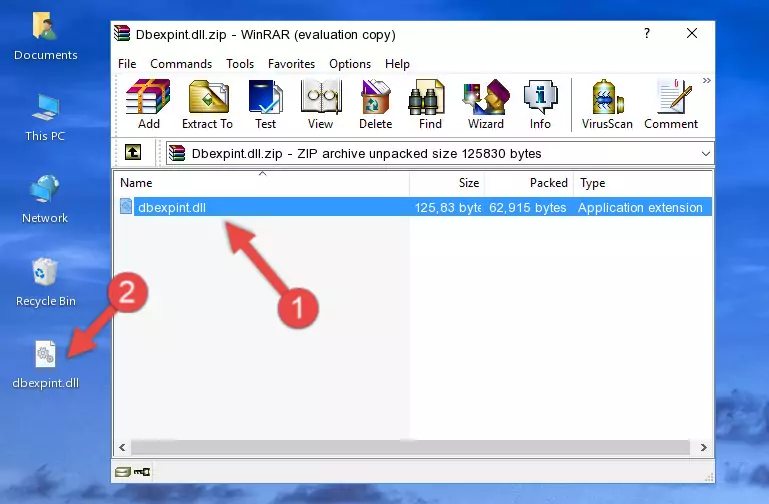
Task: Click the path field's archive books icon
Action: tap(177, 153)
